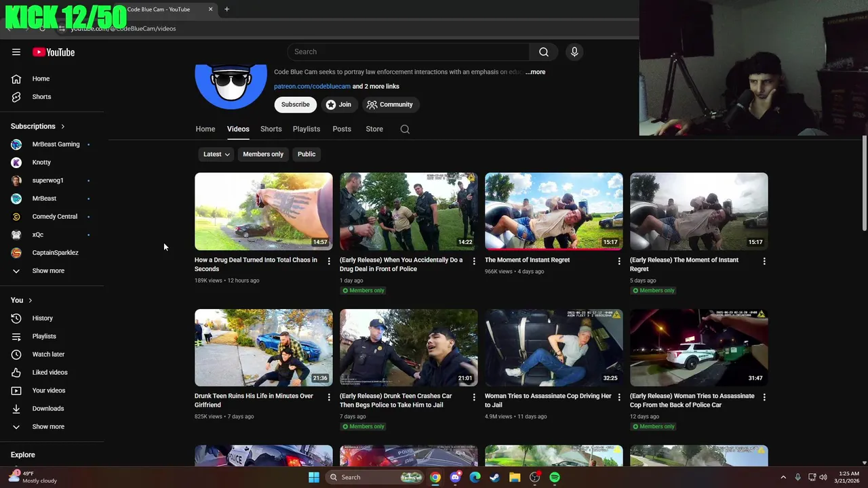This screenshot has height=488, width=868.
Task: Open the You section chevron
Action: (x=30, y=300)
